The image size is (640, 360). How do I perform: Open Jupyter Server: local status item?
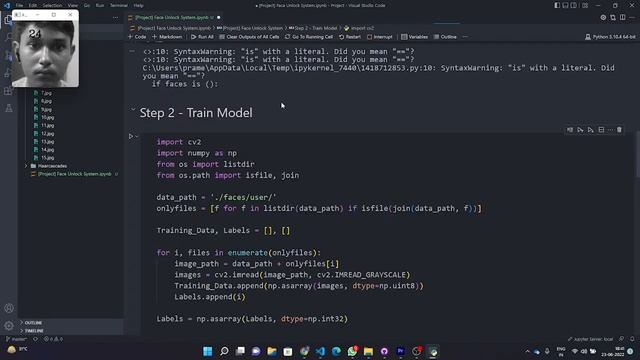pyautogui.click(x=591, y=339)
